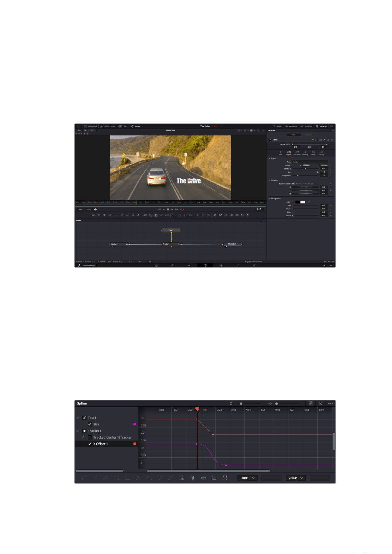Open the Settings tab in Inspector
Image resolution: width=392 pixels, height=554 pixels.
coord(322,153)
